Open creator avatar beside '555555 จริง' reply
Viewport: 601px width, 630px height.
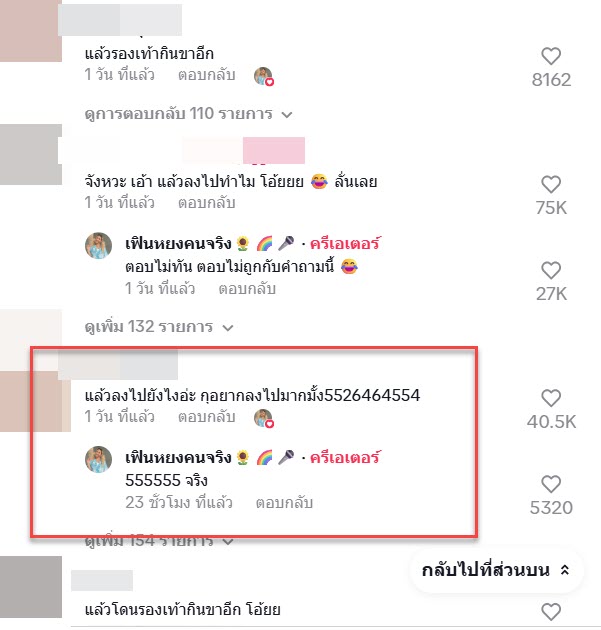tap(98, 459)
